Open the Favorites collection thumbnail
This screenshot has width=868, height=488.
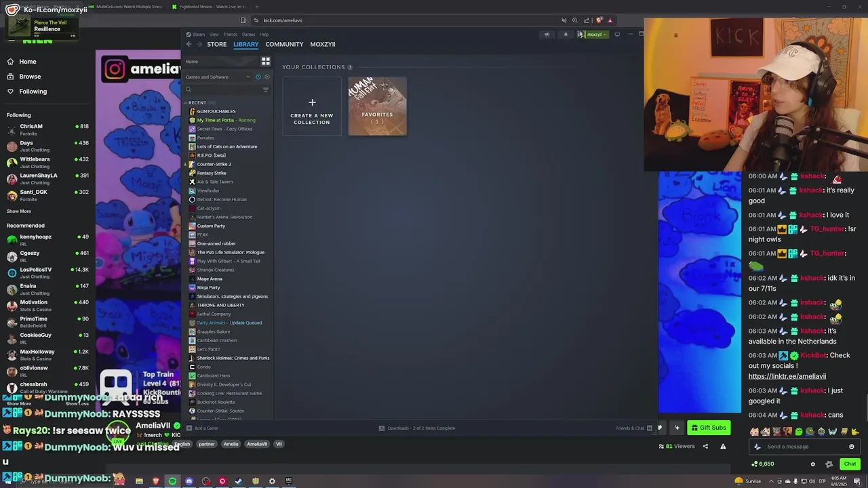coord(378,106)
